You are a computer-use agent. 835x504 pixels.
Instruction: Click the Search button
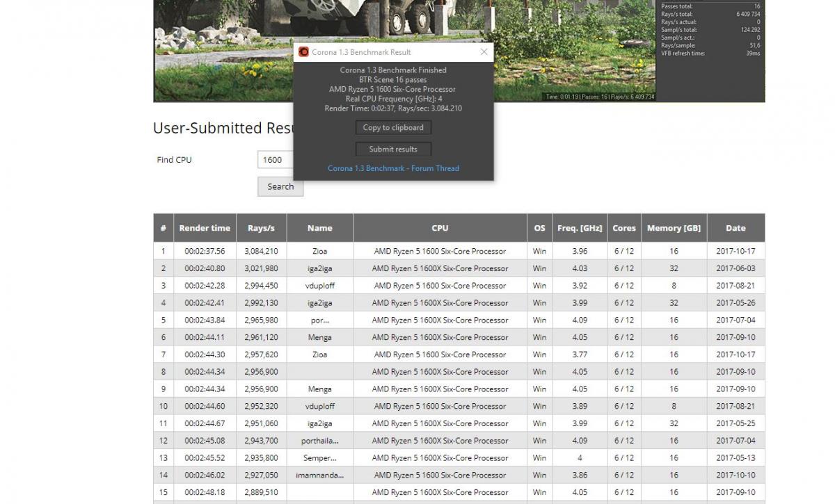point(280,186)
